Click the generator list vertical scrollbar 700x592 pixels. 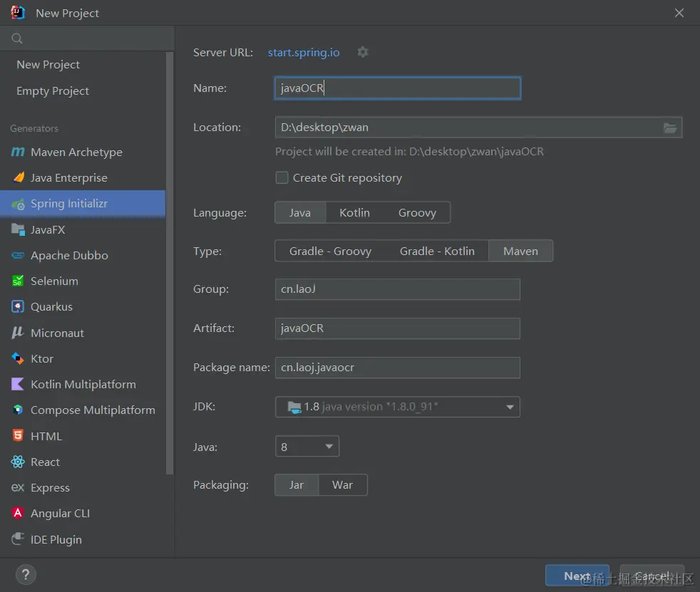(170, 263)
